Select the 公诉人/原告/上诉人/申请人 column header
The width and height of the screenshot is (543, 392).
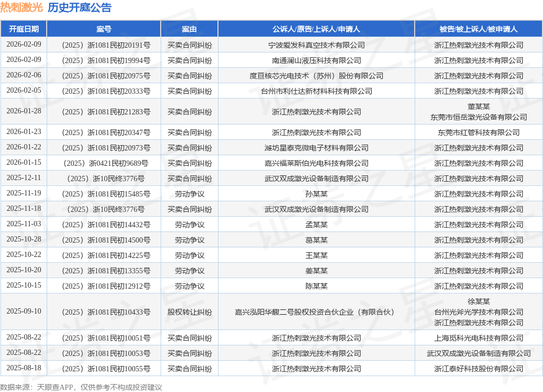tap(316, 29)
